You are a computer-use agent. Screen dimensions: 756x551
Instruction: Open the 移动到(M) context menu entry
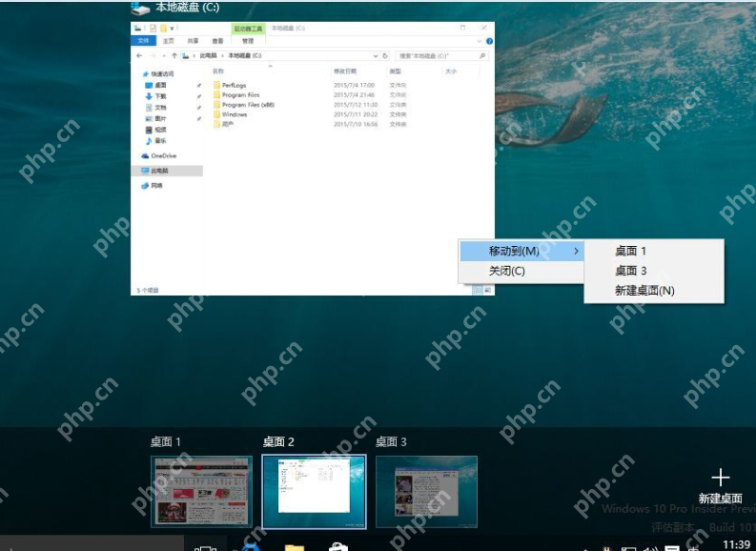point(521,251)
